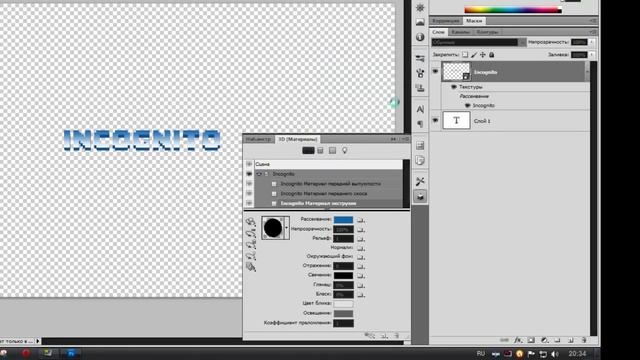Image resolution: width=640 pixels, height=360 pixels.
Task: Open 3D panel flyout menu
Action: 404,139
